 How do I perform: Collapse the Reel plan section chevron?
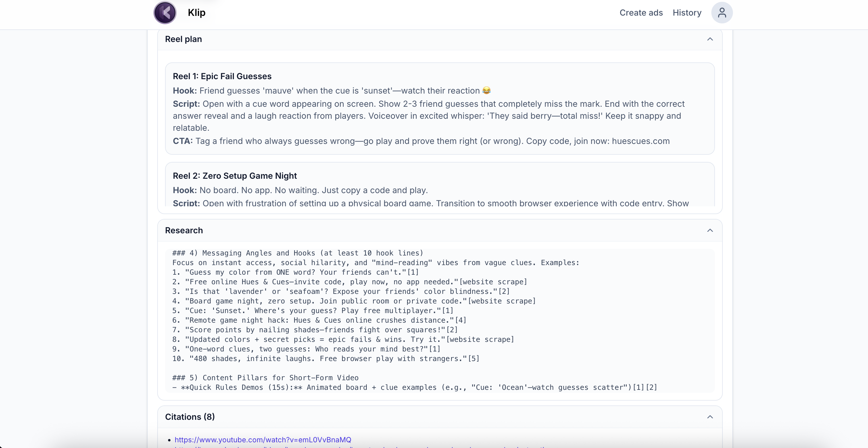710,39
